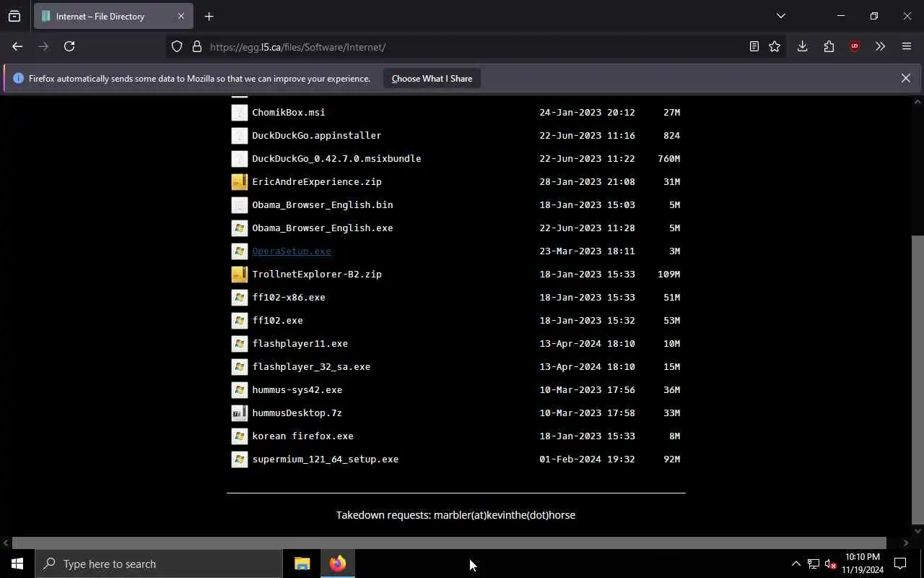Download DuckDuckGo_0.42.7.0.msixbundle
Screen dimensions: 924x578
pyautogui.click(x=336, y=159)
